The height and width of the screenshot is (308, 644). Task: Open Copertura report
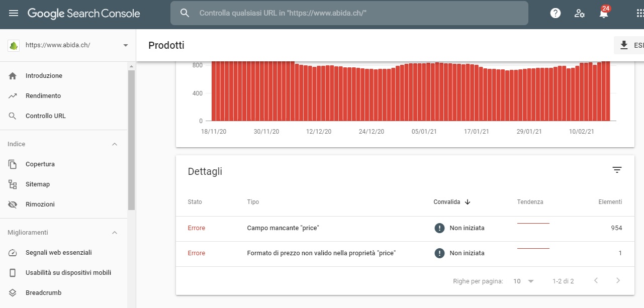[40, 164]
